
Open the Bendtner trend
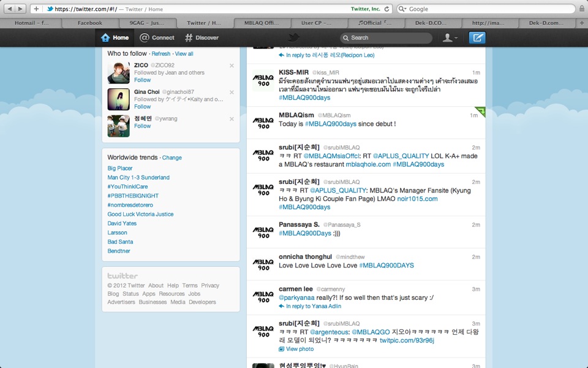point(119,251)
